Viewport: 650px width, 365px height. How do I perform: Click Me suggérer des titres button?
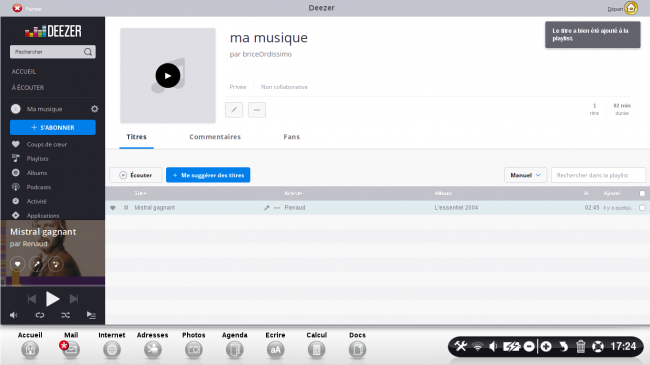pos(208,175)
